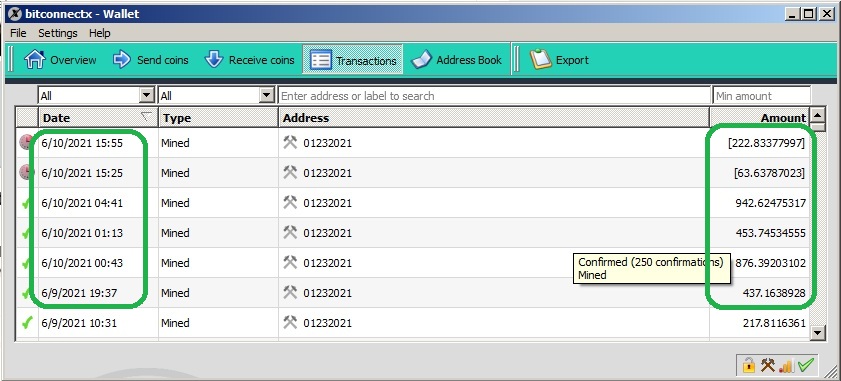Click amount 876.39203102
This screenshot has height=381, width=841.
[x=770, y=263]
